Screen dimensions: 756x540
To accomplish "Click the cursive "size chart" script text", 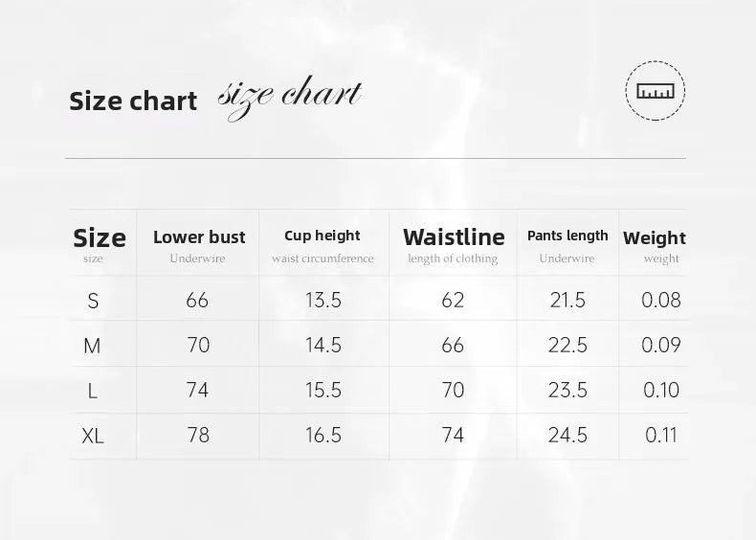I will pyautogui.click(x=290, y=97).
